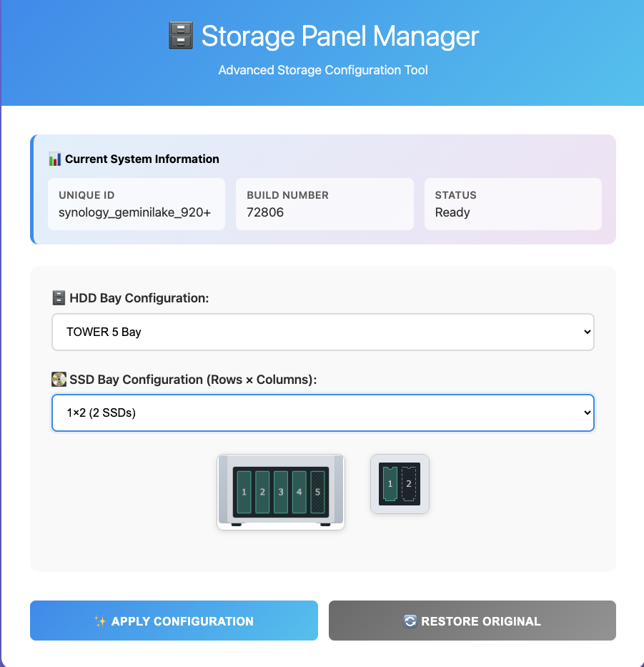Click the STATUS label
The height and width of the screenshot is (667, 644).
click(x=455, y=195)
